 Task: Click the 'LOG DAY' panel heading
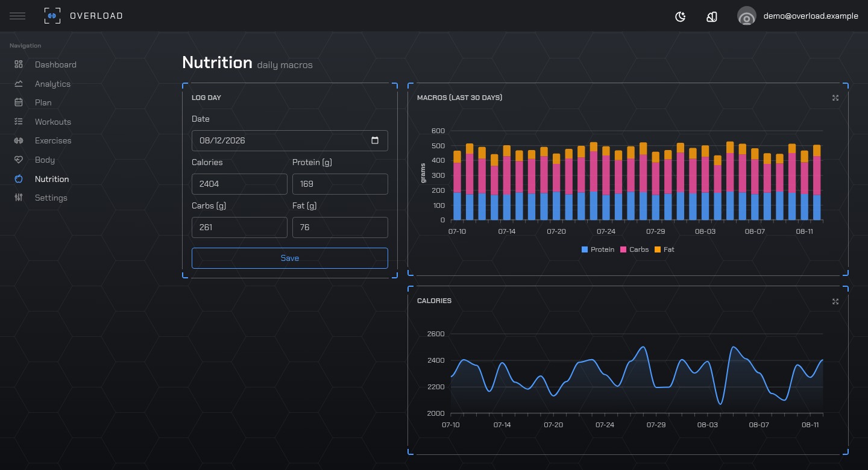207,97
